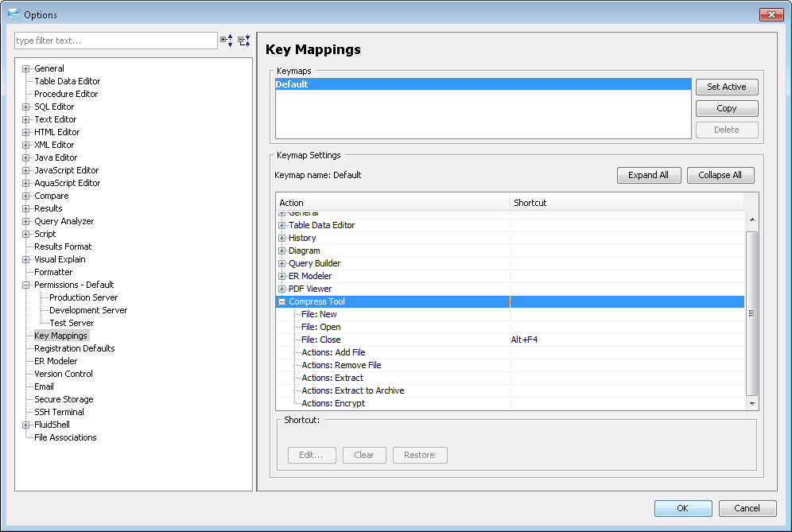Open Version Control options
Viewport: 792px width, 532px height.
(x=63, y=374)
